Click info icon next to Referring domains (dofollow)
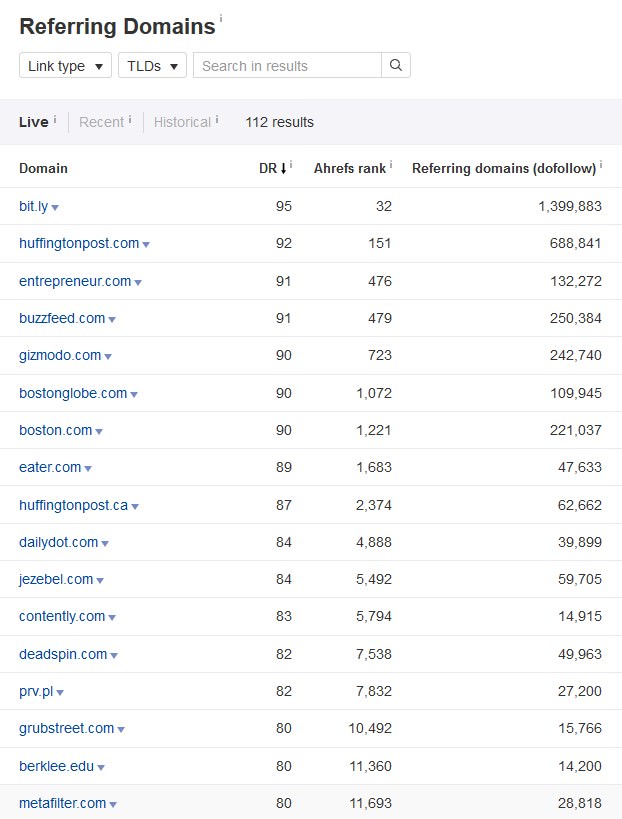This screenshot has width=622, height=819. point(601,165)
